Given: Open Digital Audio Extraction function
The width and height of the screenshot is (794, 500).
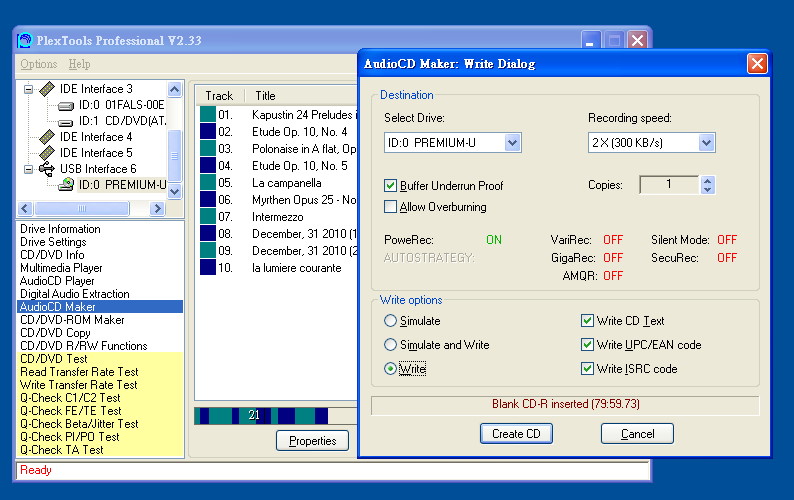Looking at the screenshot, I should [x=74, y=294].
